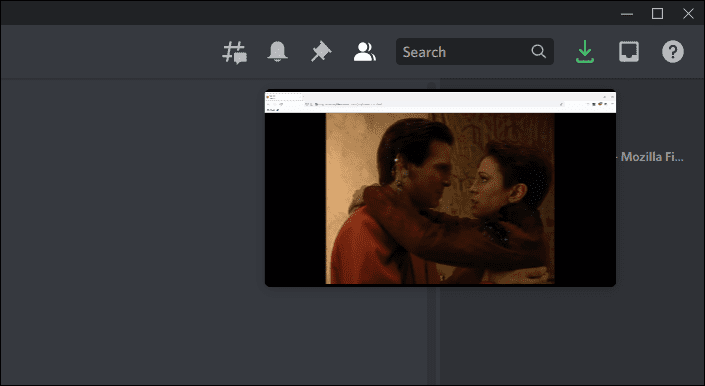Open the Inbox
The height and width of the screenshot is (386, 705).
coord(629,52)
